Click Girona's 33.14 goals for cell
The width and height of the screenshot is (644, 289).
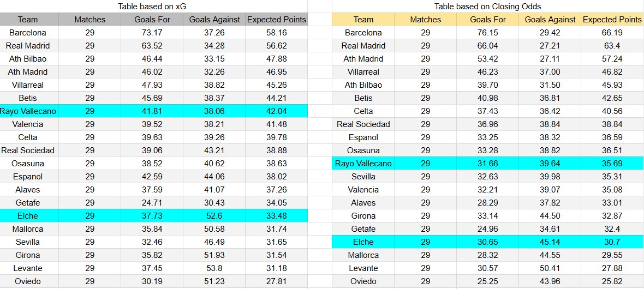[x=488, y=216]
